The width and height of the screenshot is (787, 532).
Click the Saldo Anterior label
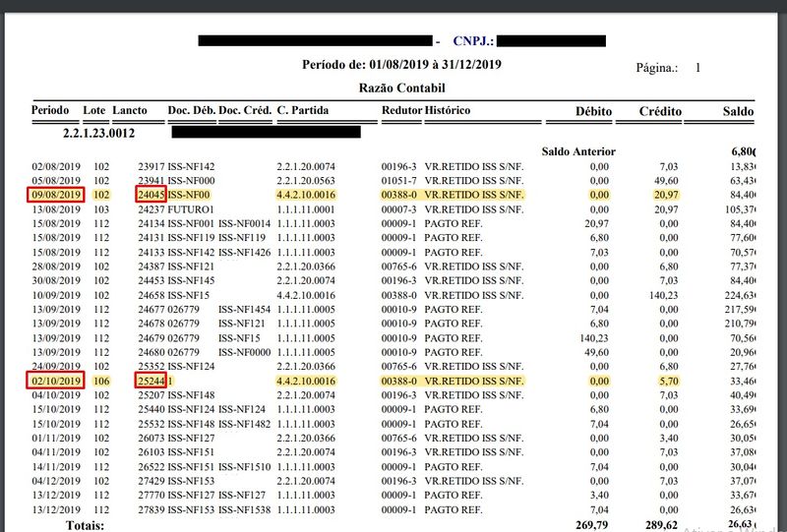578,151
